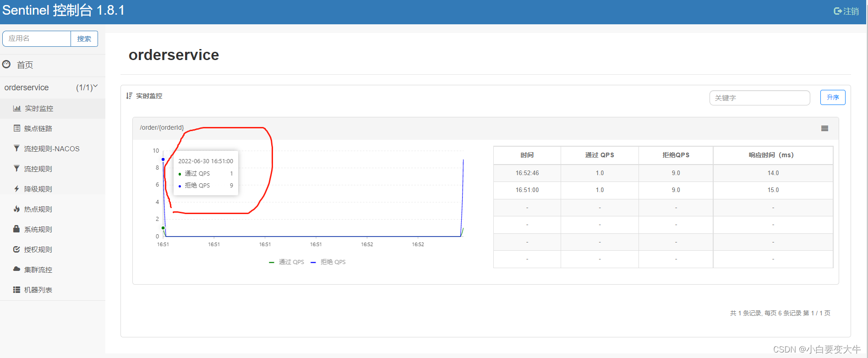Focus the 关键字 keyword filter field
Viewport: 868px width, 358px height.
pos(760,98)
